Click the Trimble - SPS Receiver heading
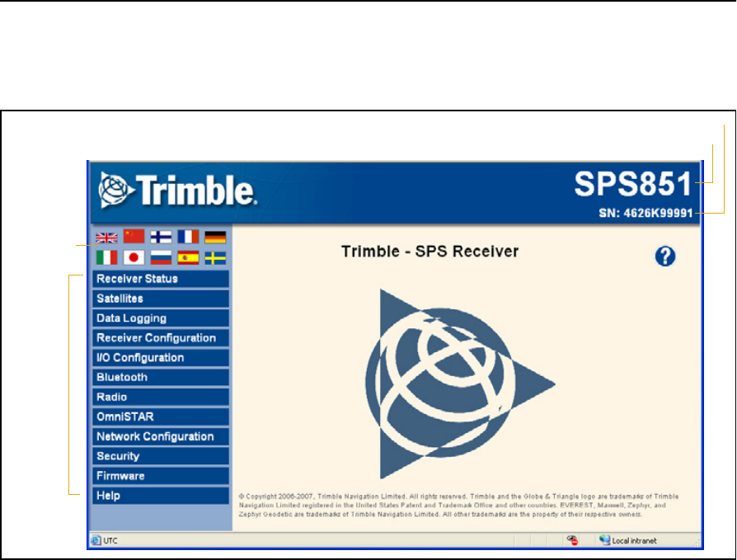Screen dimensions: 737x560 pos(430,252)
